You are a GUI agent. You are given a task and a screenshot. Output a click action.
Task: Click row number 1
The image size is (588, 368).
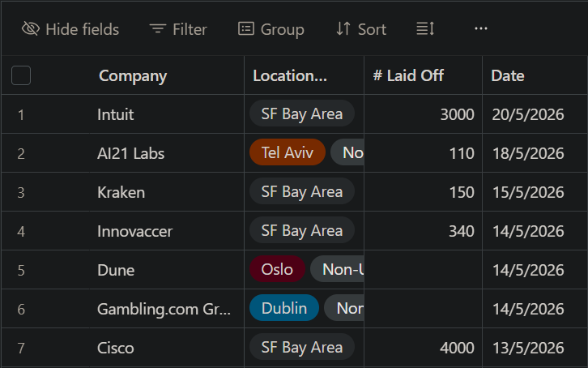click(21, 115)
